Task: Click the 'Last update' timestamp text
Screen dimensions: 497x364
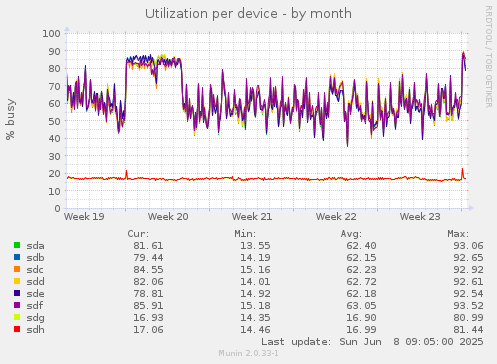Action: (372, 342)
